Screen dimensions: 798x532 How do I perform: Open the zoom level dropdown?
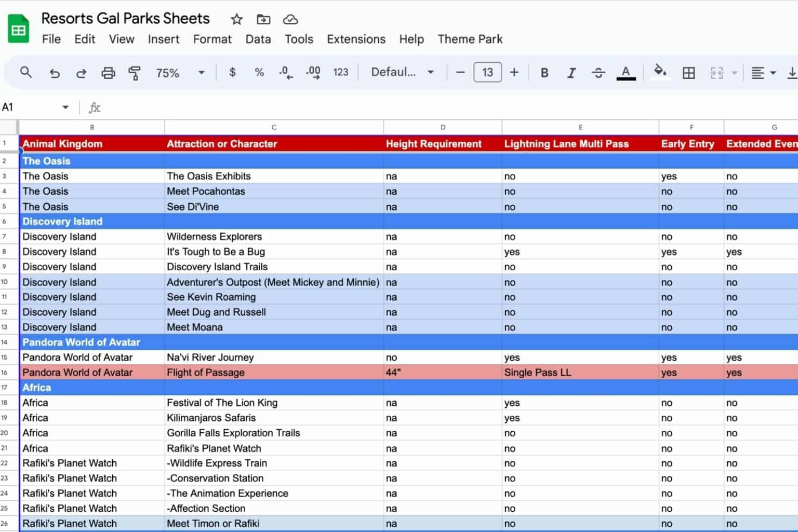(202, 72)
